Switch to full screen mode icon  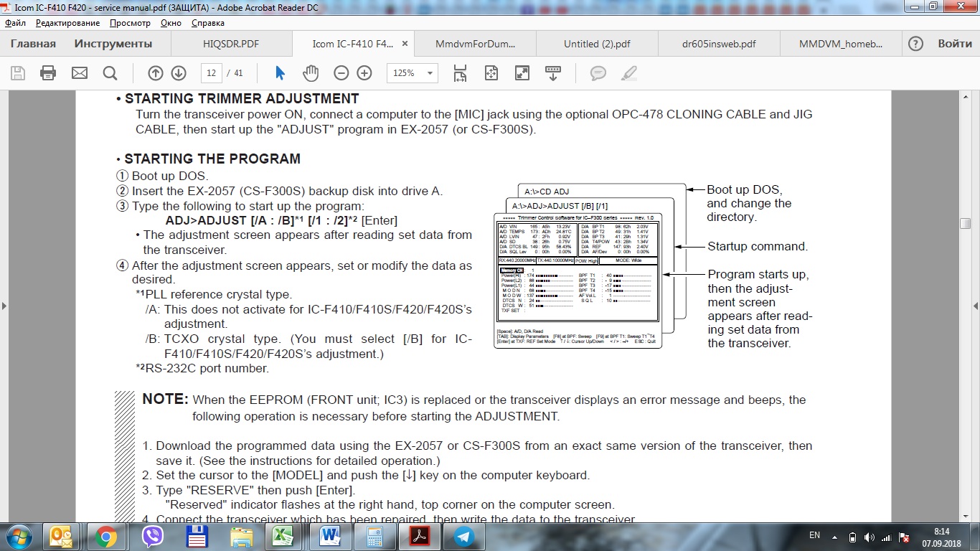point(522,73)
